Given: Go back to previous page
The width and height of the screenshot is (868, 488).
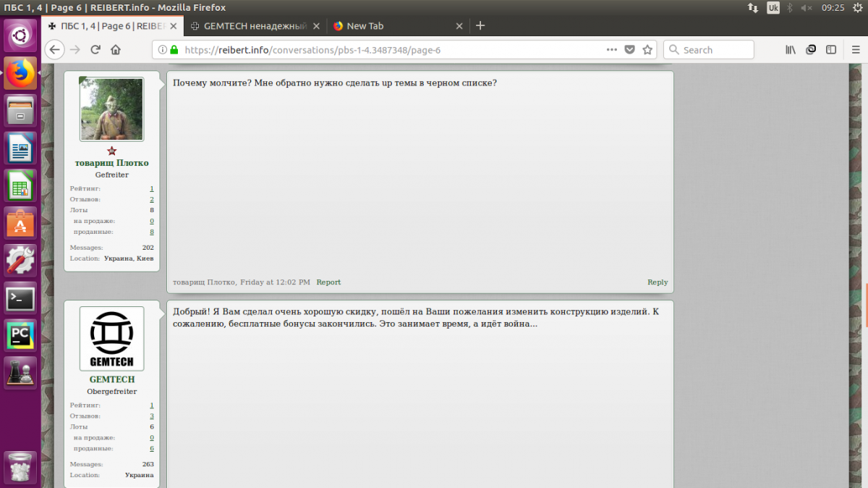Looking at the screenshot, I should (x=55, y=50).
